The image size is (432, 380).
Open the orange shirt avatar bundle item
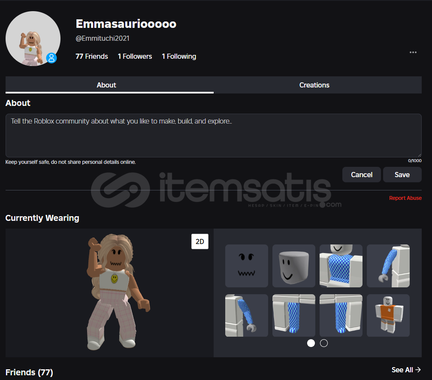coord(388,315)
